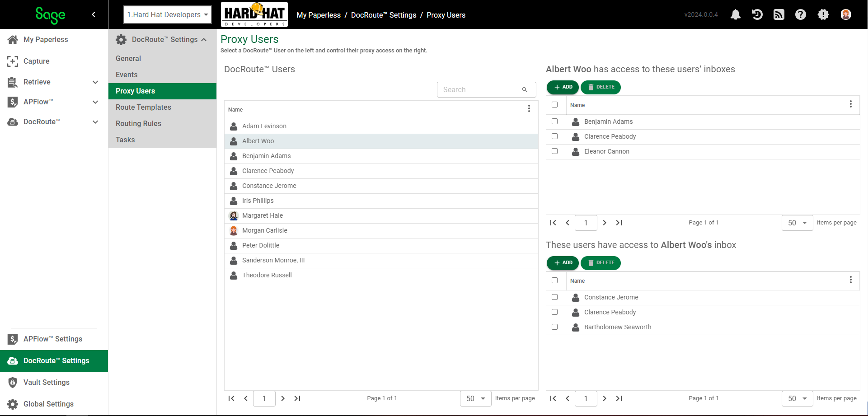Go to first page in DocRoute Users grid
This screenshot has width=868, height=416.
point(231,398)
